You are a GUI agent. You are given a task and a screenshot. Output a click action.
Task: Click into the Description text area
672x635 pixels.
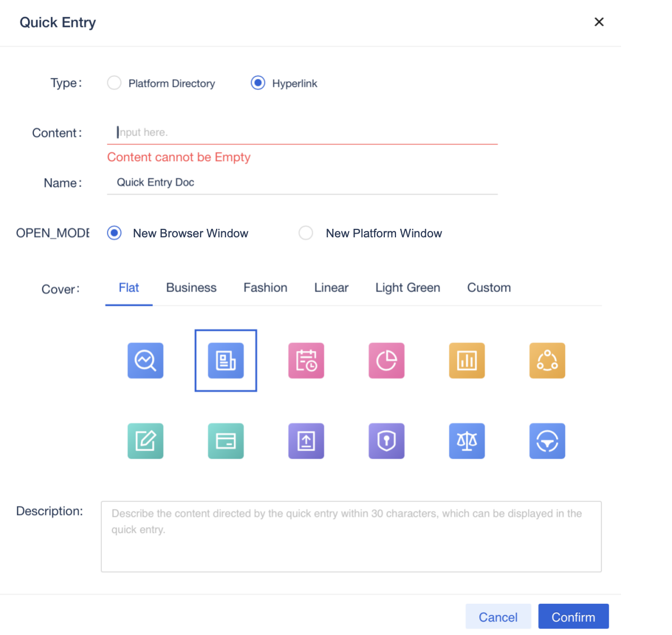click(351, 536)
